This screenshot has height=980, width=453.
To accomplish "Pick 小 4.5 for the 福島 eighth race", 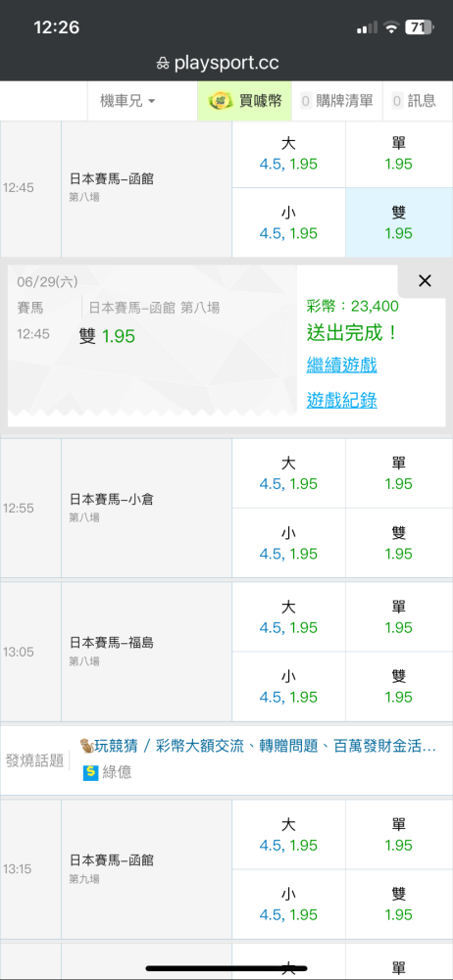I will [x=288, y=687].
